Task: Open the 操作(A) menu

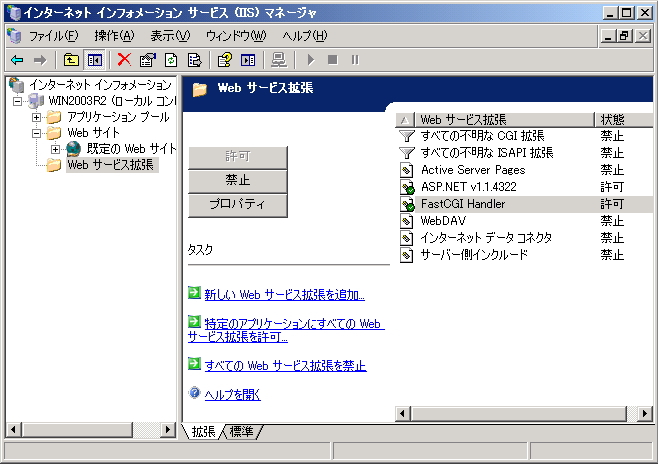Action: click(x=114, y=36)
